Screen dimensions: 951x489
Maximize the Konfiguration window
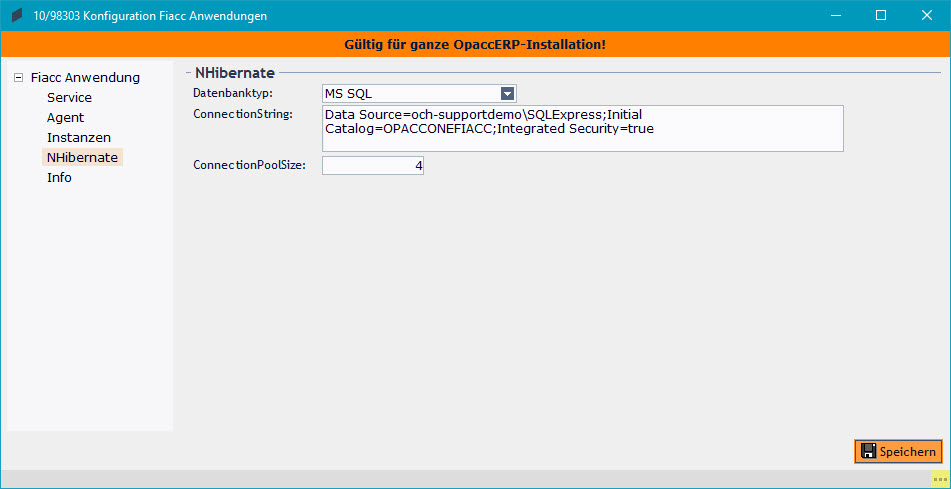pyautogui.click(x=881, y=16)
